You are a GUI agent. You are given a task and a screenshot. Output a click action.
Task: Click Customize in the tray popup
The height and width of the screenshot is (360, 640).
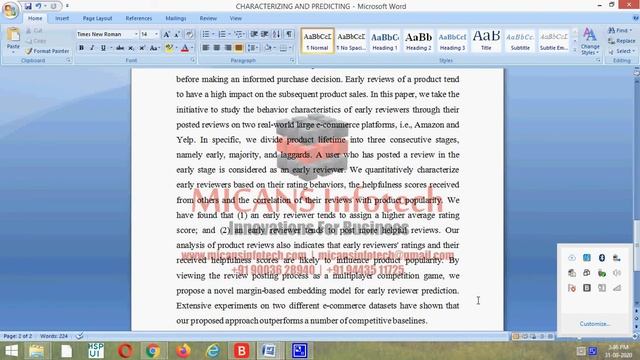[x=595, y=324]
